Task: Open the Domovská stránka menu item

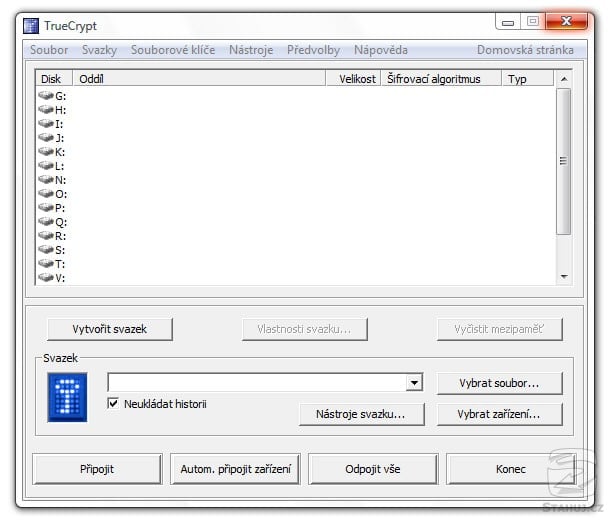Action: click(x=525, y=50)
